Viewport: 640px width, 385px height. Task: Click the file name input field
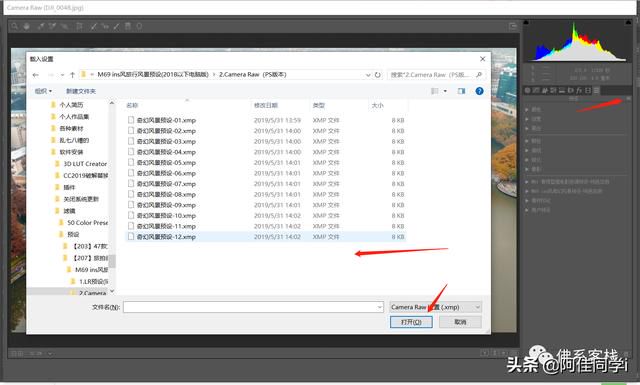pyautogui.click(x=253, y=307)
